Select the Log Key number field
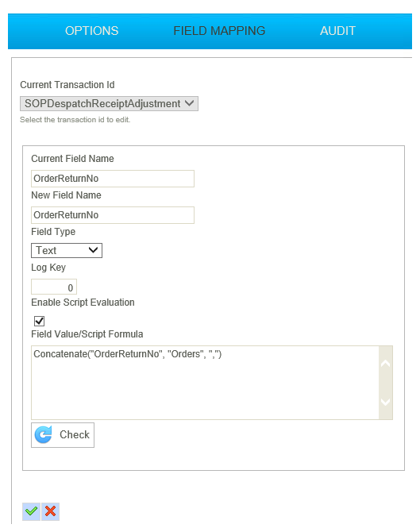 coord(54,287)
